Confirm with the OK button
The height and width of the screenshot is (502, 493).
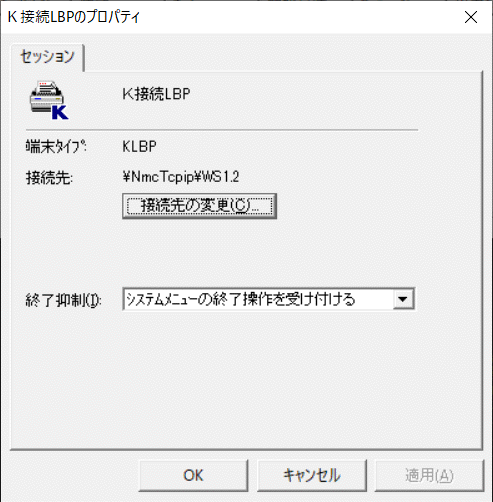tap(193, 475)
